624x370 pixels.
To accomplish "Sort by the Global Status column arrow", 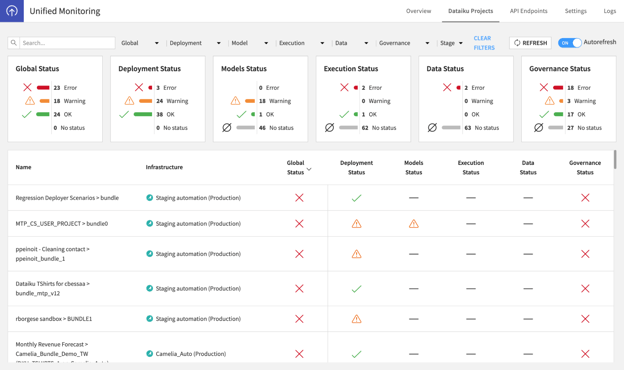I will (x=309, y=169).
